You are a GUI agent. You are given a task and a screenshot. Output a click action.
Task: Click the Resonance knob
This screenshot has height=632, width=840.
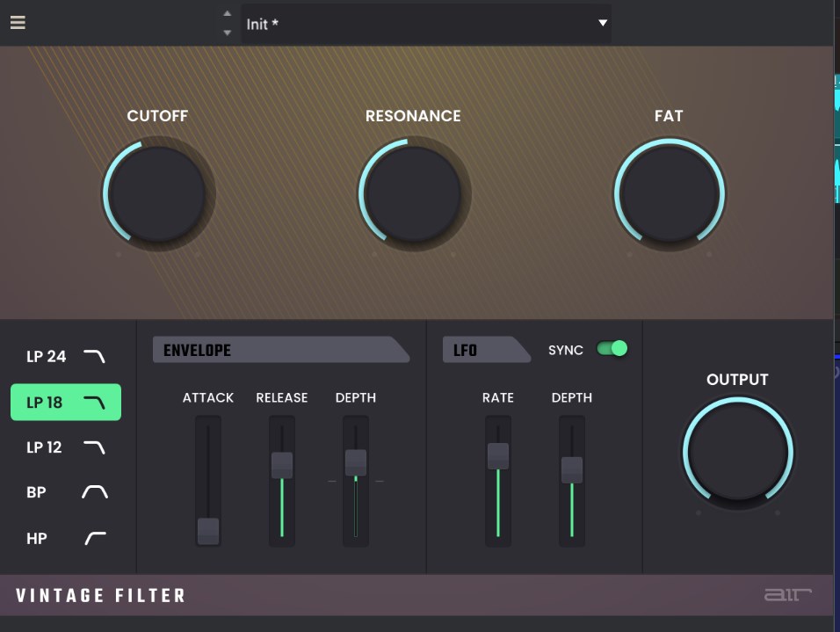coord(413,193)
